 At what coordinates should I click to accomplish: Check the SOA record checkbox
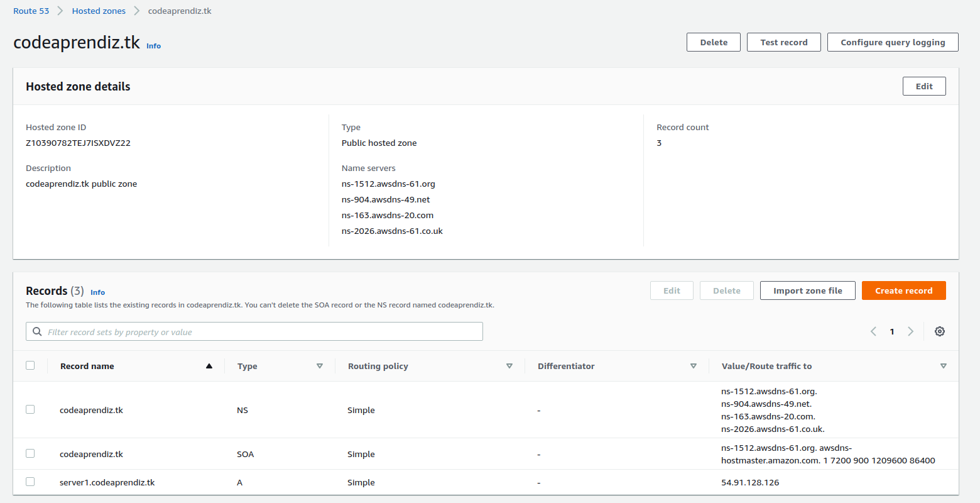click(30, 453)
